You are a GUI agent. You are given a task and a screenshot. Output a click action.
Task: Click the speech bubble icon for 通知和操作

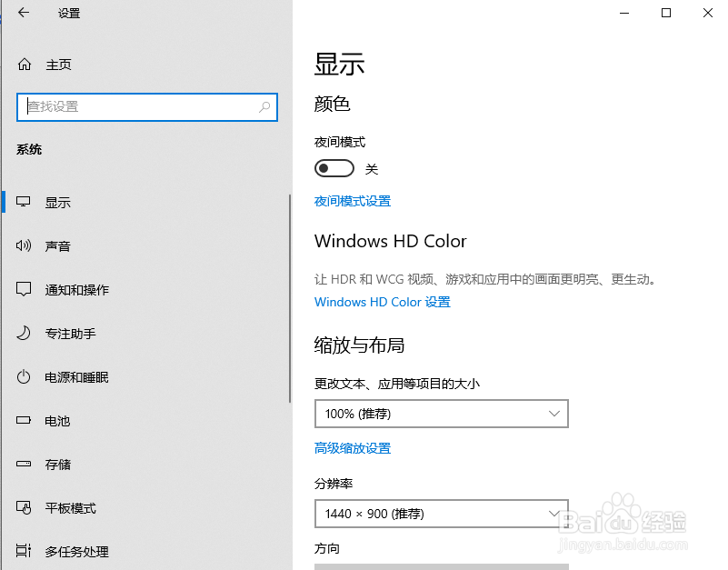(24, 289)
